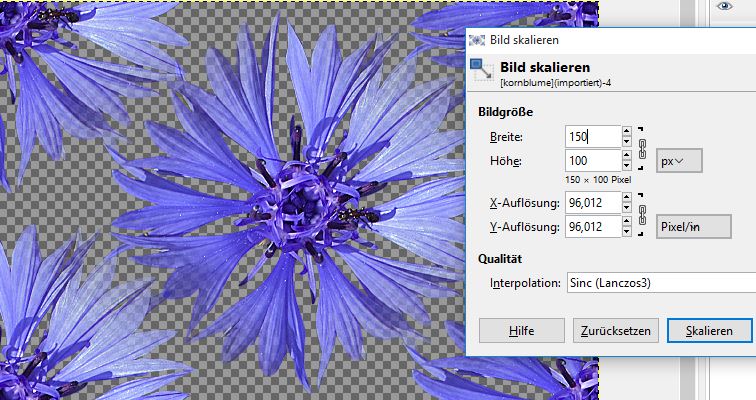Viewport: 756px width, 400px height.
Task: Decrease Höhe with the down arrow
Action: pos(626,166)
